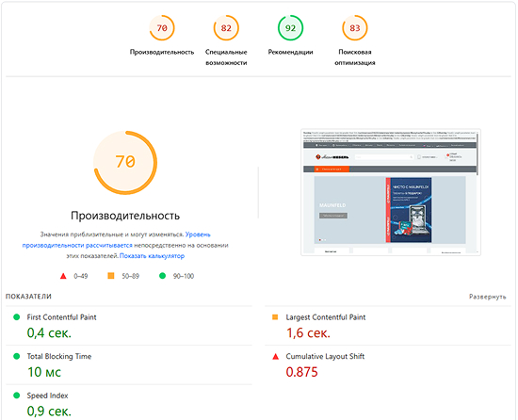
Task: Click the green dot beside Speed Index
Action: tap(16, 396)
